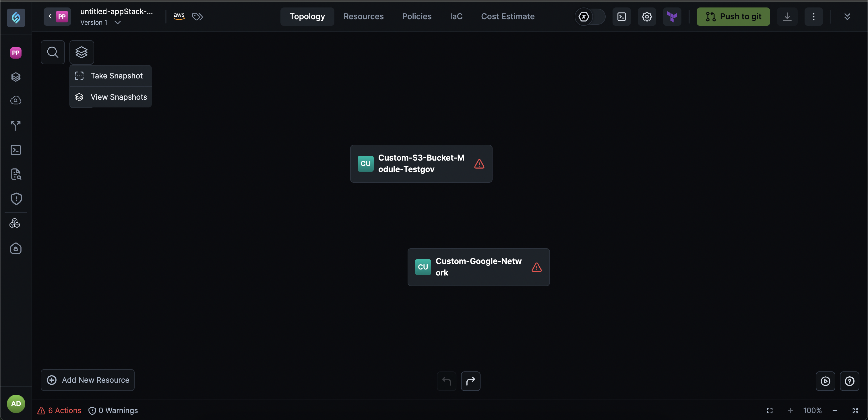Open settings gear in top toolbar

tap(647, 17)
